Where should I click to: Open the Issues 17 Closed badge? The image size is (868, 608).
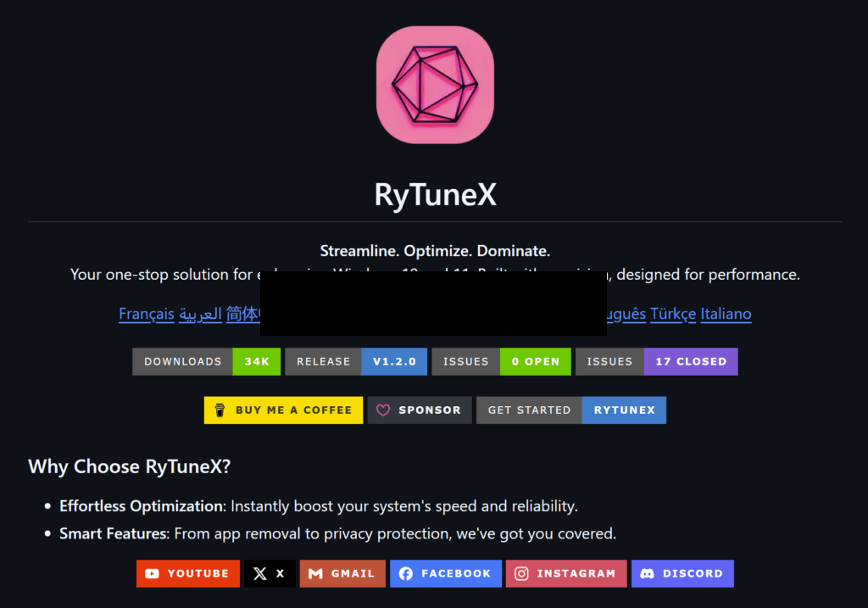click(657, 361)
